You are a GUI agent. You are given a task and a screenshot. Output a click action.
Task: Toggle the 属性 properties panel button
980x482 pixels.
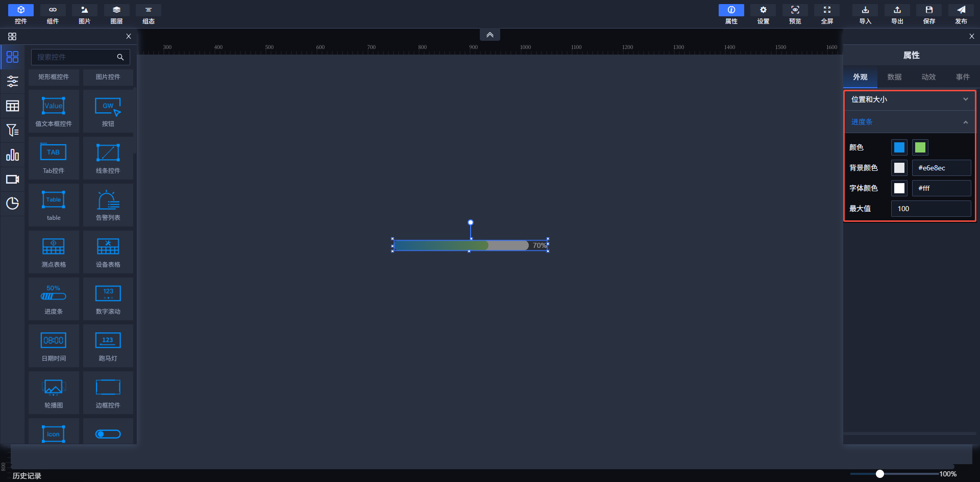click(731, 14)
